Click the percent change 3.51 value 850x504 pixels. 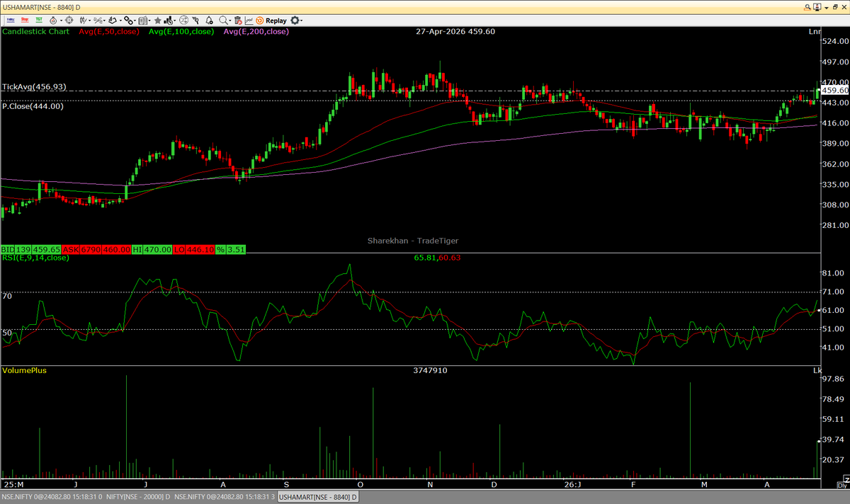235,249
